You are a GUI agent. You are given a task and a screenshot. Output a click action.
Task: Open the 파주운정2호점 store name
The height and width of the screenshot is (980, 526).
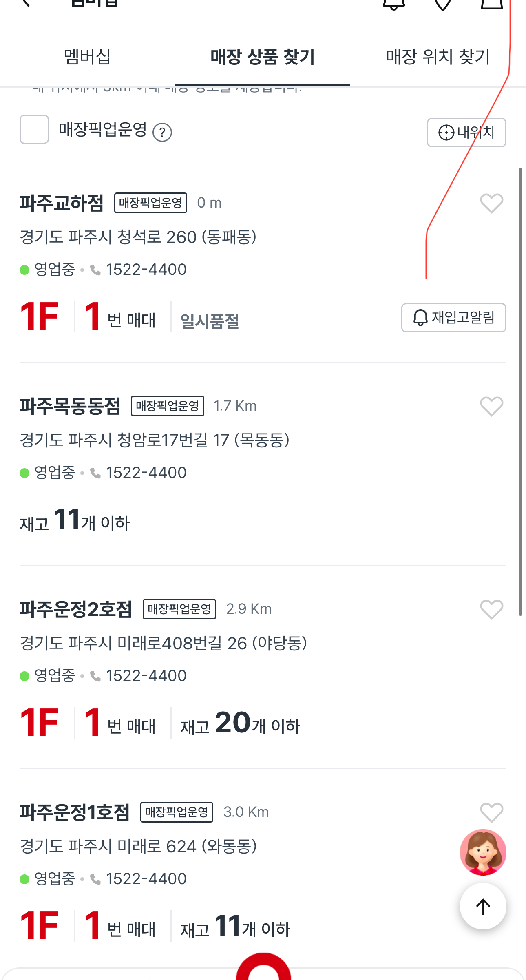click(76, 609)
